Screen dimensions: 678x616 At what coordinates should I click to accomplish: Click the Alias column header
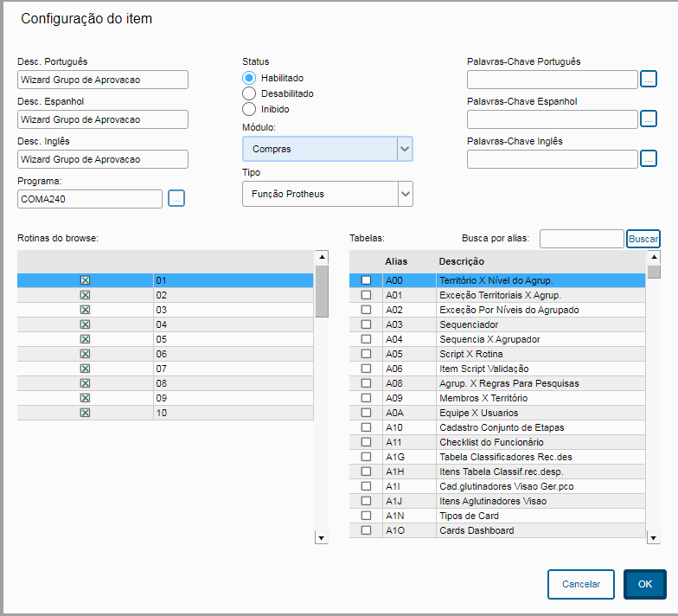click(x=396, y=261)
